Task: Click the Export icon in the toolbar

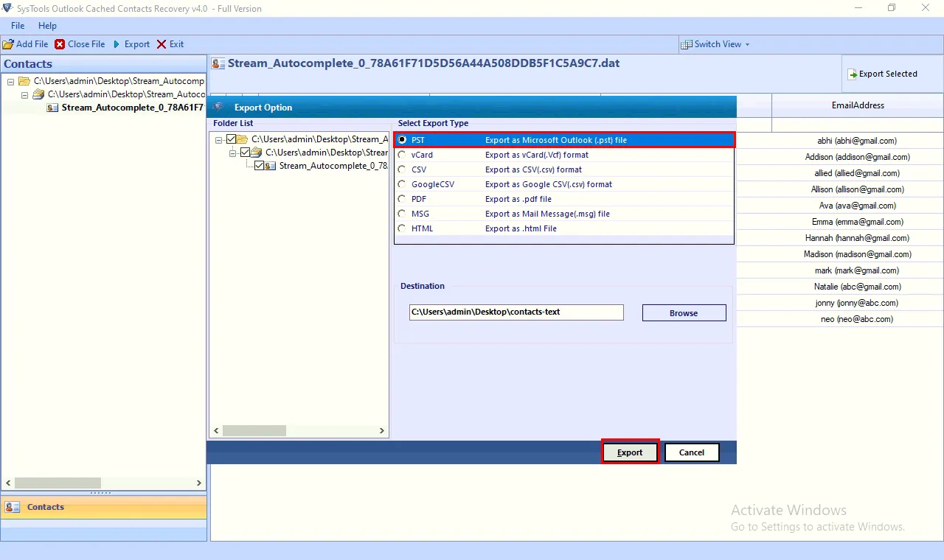Action: (118, 43)
